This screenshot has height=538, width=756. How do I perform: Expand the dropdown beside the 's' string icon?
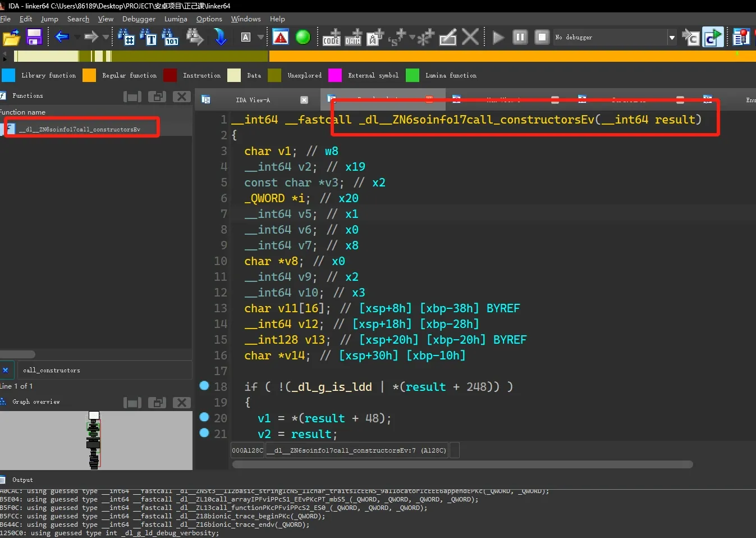tap(412, 37)
